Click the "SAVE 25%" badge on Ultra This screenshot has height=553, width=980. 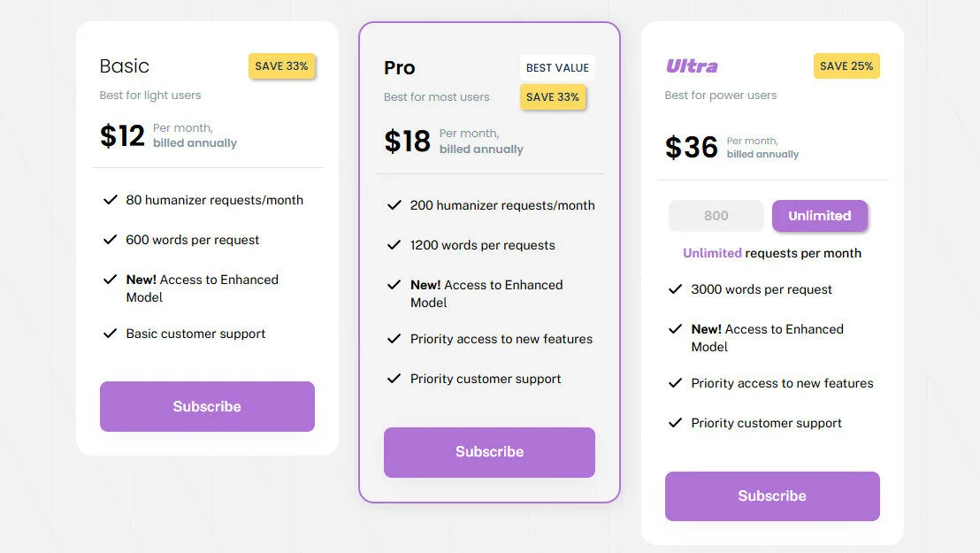click(846, 65)
